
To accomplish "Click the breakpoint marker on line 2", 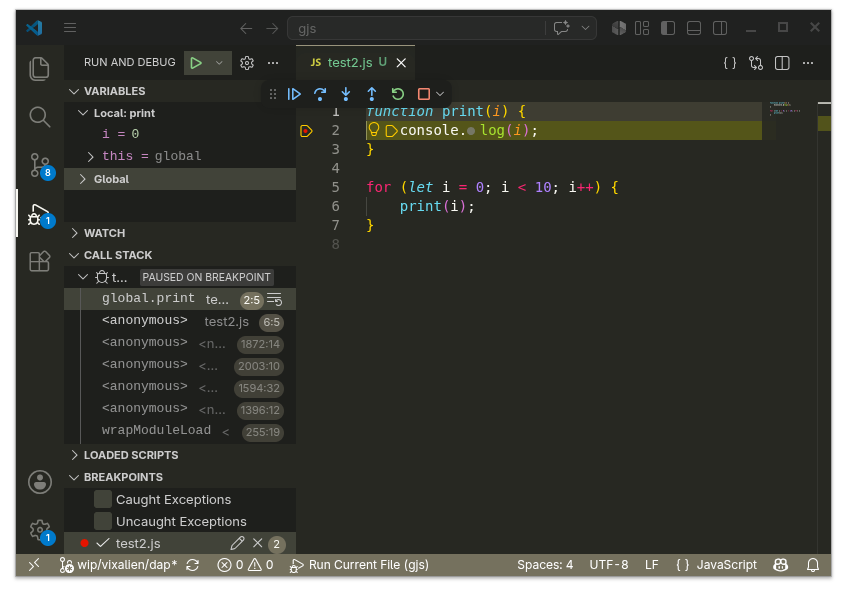I will [x=306, y=131].
